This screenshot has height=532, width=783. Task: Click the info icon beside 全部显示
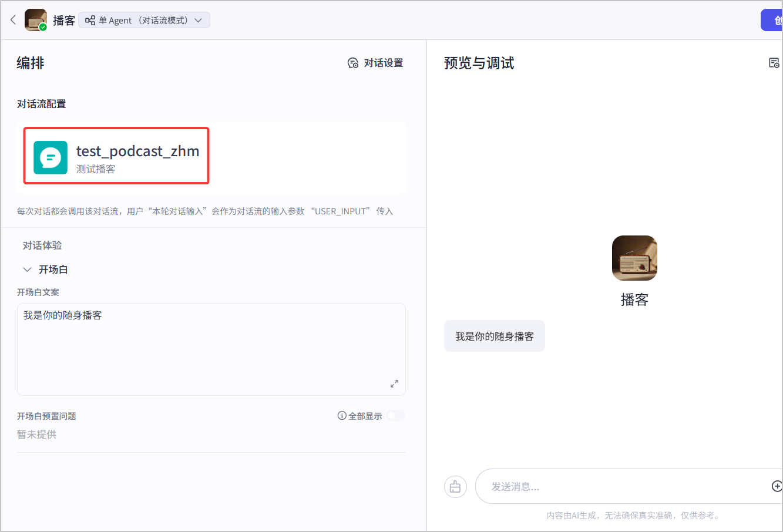click(x=342, y=416)
